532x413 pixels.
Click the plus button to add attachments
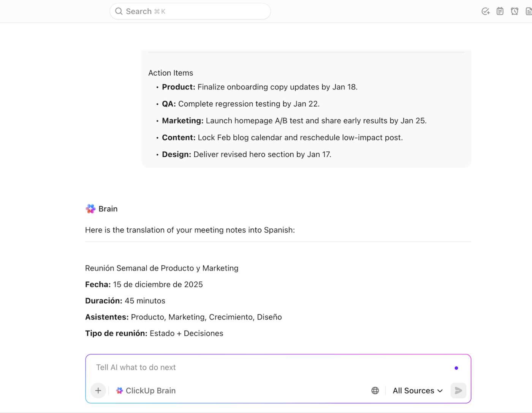tap(98, 391)
